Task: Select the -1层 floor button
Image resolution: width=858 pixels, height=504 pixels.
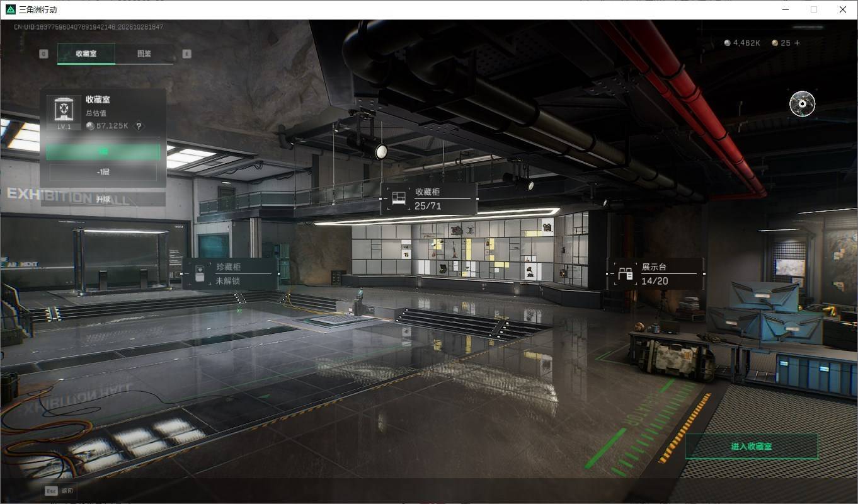Action: [103, 172]
